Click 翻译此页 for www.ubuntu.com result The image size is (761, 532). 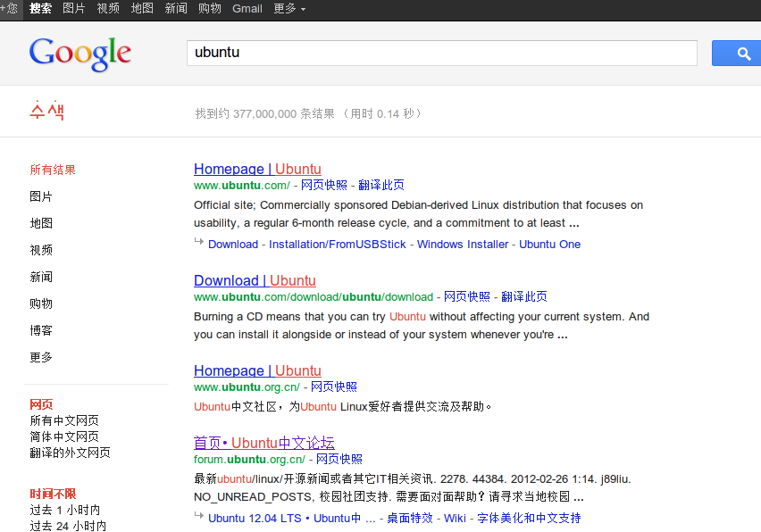[x=381, y=186]
